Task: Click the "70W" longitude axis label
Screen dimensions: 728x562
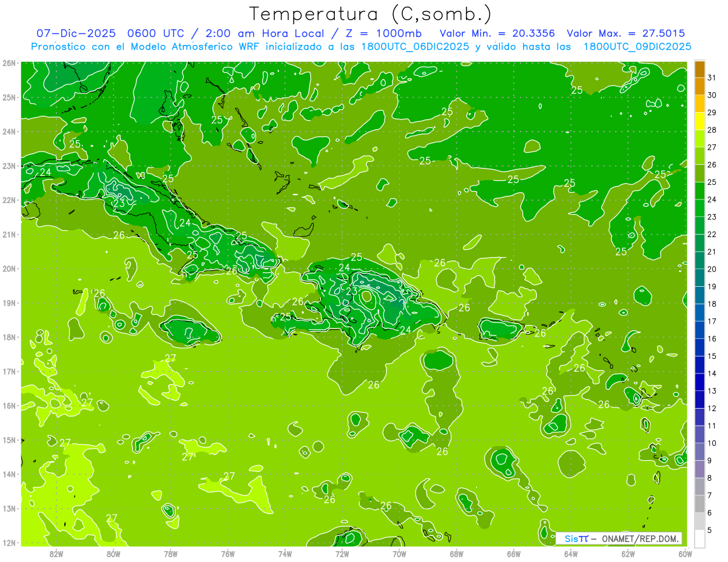Action: (399, 554)
